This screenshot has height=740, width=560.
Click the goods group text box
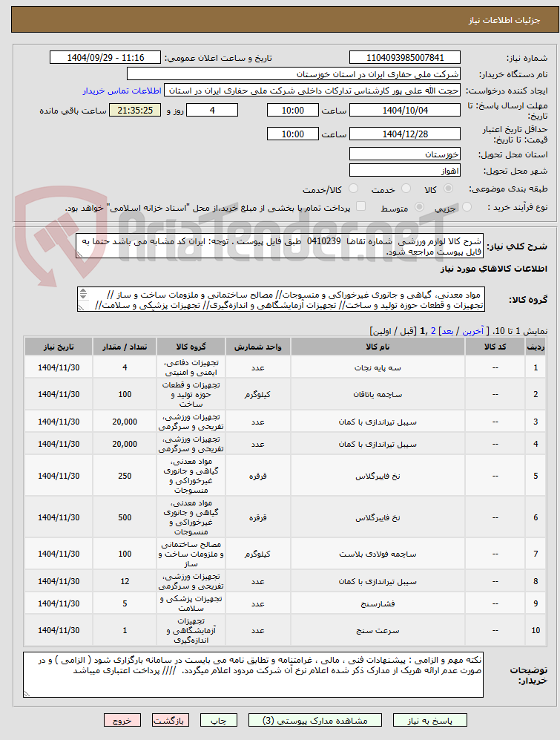pyautogui.click(x=280, y=299)
